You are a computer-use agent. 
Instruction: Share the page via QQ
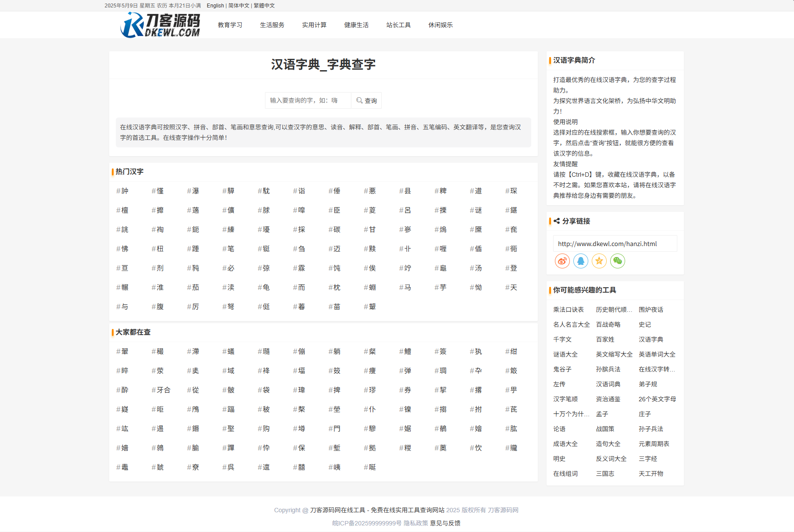[580, 261]
